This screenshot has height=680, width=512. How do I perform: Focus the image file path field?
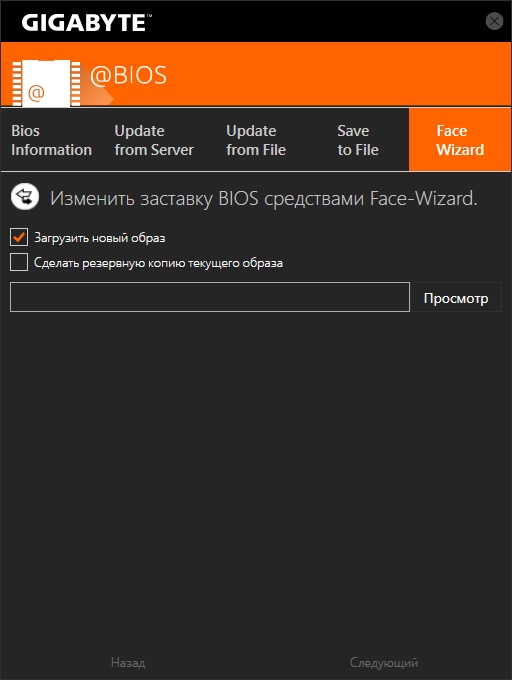click(210, 297)
